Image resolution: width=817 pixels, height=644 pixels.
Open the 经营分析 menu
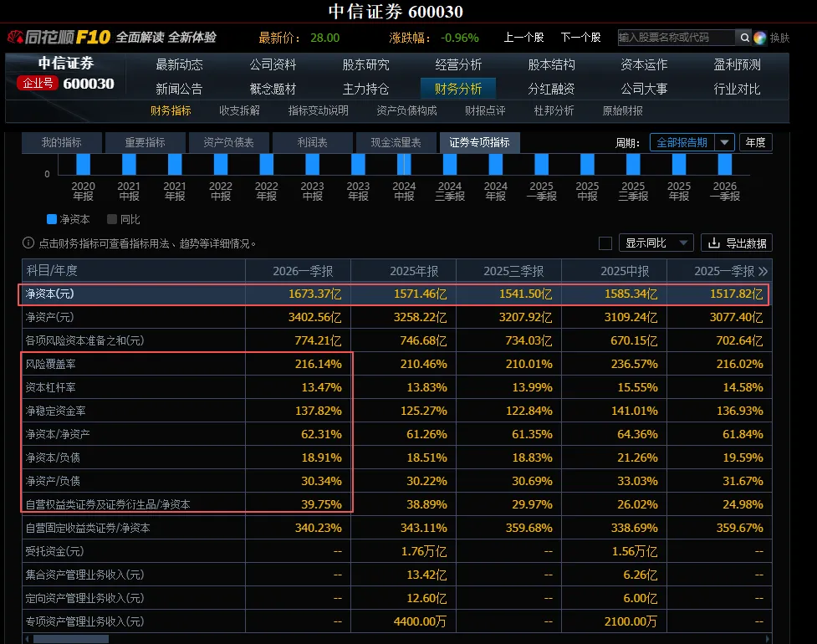(x=458, y=64)
